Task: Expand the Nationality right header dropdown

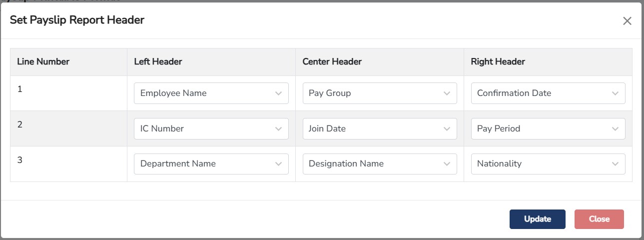Action: tap(548, 164)
